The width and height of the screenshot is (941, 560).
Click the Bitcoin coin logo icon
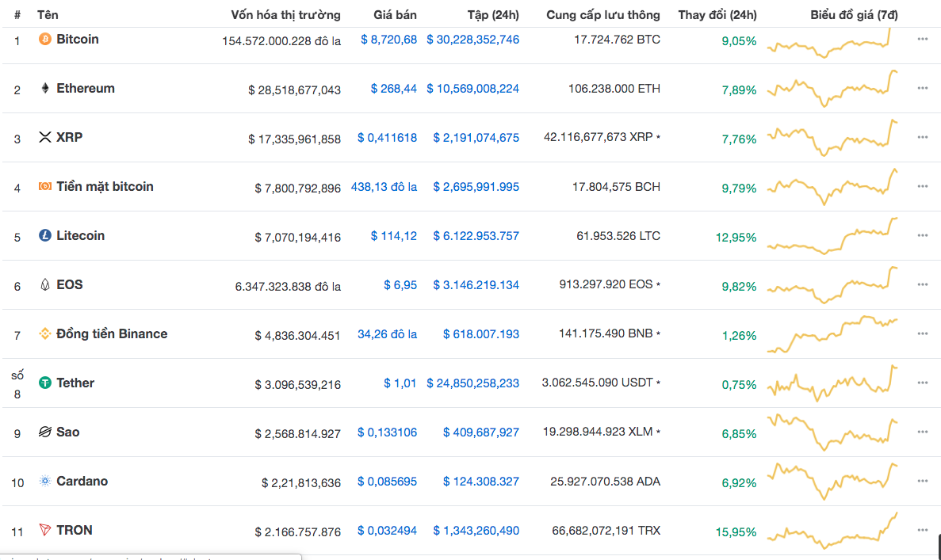[45, 39]
